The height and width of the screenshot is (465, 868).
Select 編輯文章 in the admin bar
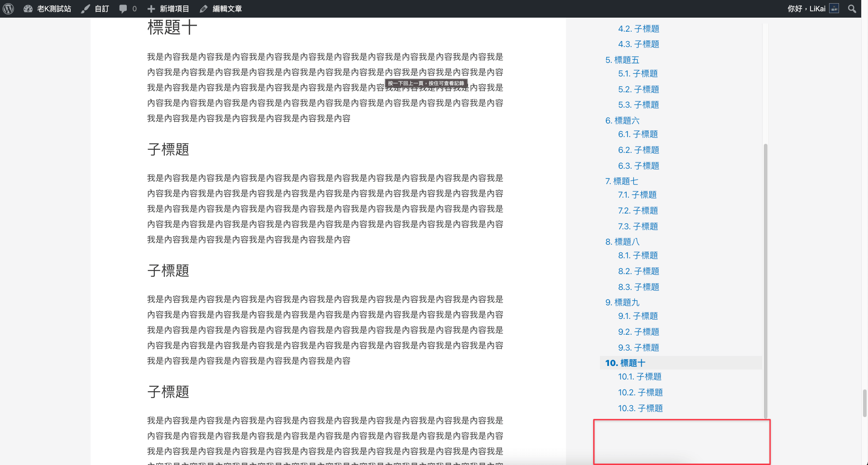coord(227,9)
